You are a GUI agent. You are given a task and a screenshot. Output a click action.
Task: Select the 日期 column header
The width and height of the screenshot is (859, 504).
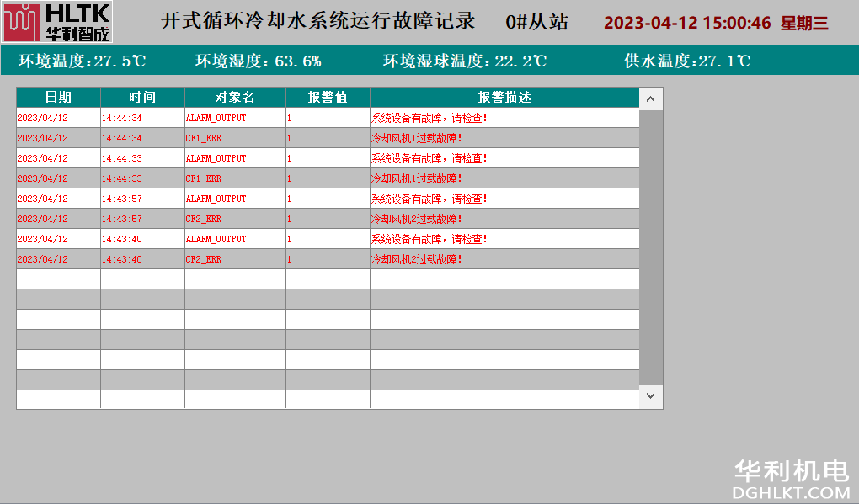(x=58, y=98)
